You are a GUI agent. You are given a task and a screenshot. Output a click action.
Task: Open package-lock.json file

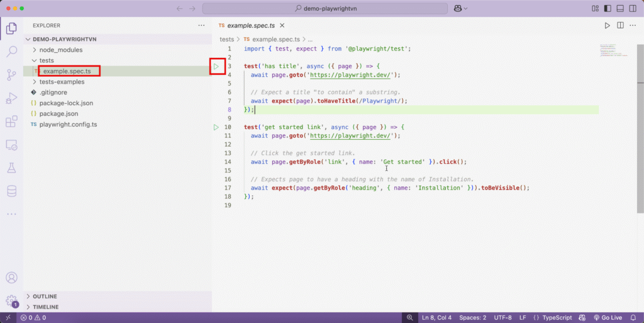tap(118, 103)
